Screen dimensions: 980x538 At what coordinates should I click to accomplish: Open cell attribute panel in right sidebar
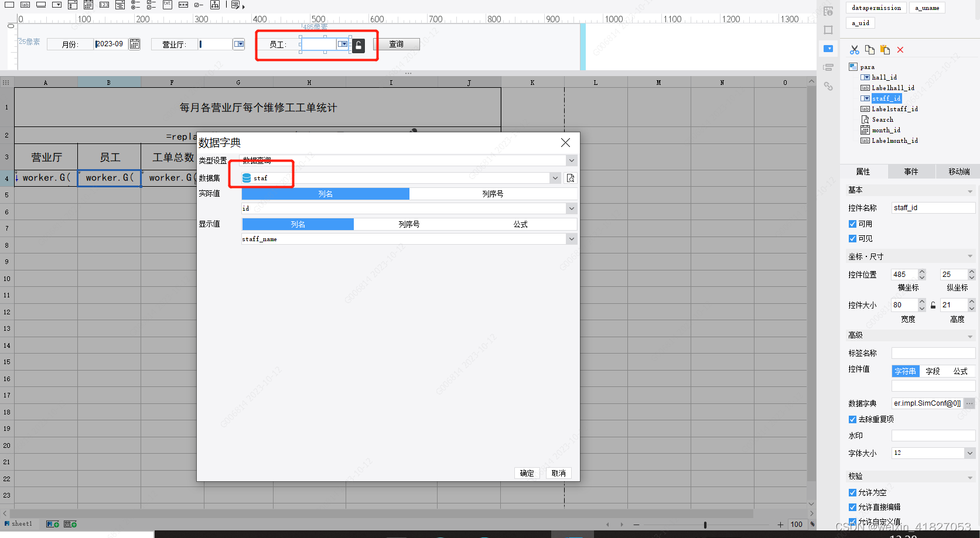pos(828,11)
